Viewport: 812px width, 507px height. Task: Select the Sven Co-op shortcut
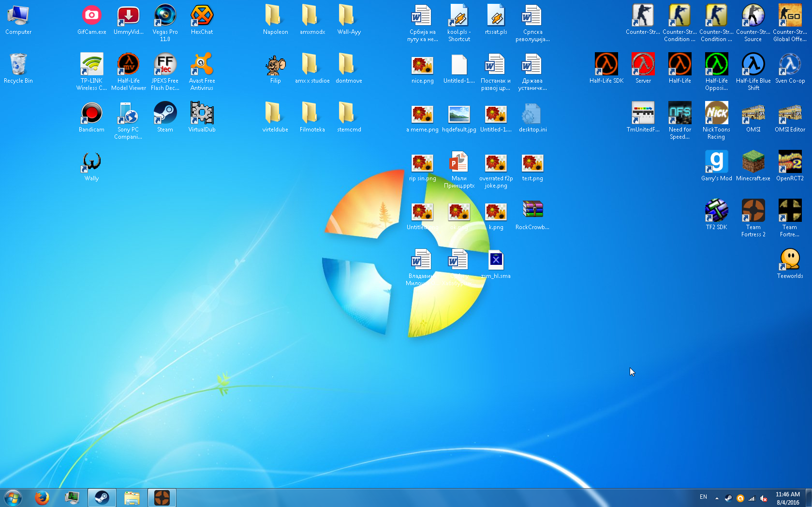tap(790, 69)
